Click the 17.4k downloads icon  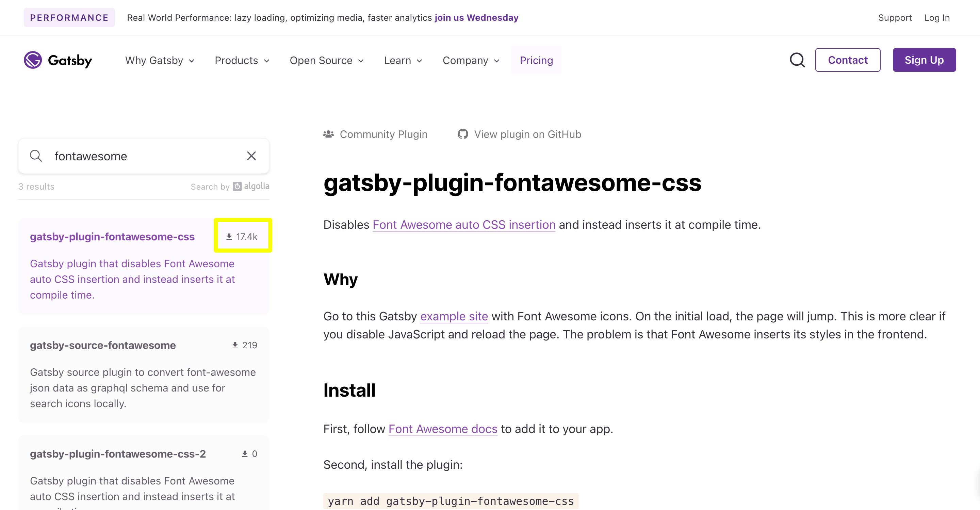229,237
